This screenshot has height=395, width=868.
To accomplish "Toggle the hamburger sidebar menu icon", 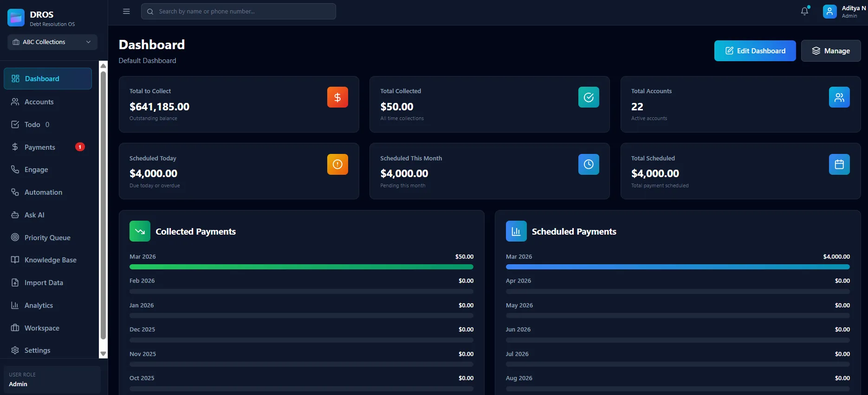I will click(x=126, y=12).
